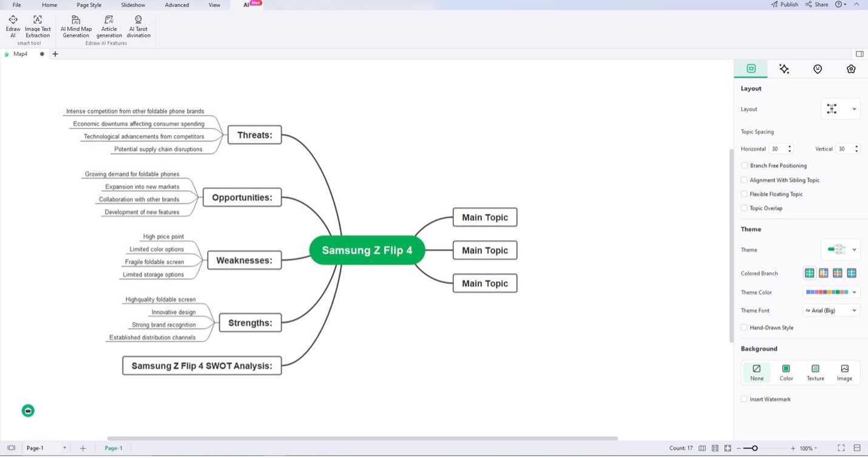868x458 pixels.
Task: Add a new page with plus icon
Action: point(83,448)
